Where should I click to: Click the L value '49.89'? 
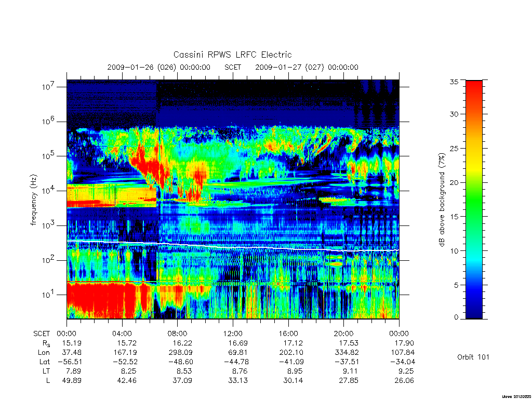(x=72, y=381)
